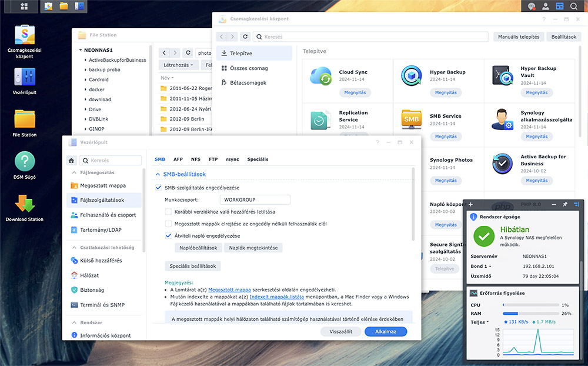Collapse the SMB-beállítások section
The height and width of the screenshot is (366, 588).
point(158,175)
